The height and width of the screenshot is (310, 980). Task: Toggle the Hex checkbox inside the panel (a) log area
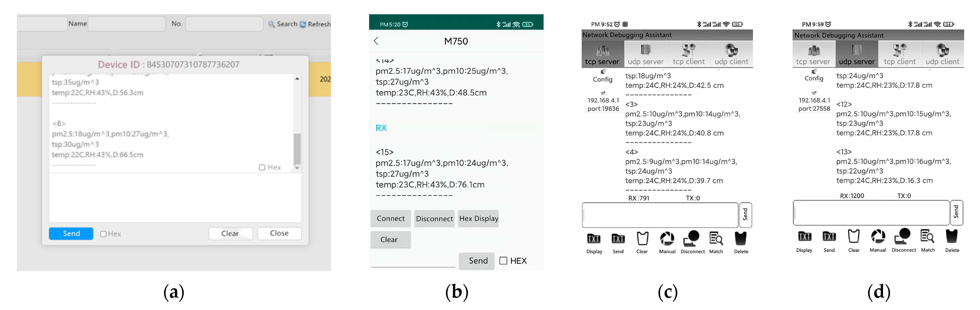click(262, 167)
